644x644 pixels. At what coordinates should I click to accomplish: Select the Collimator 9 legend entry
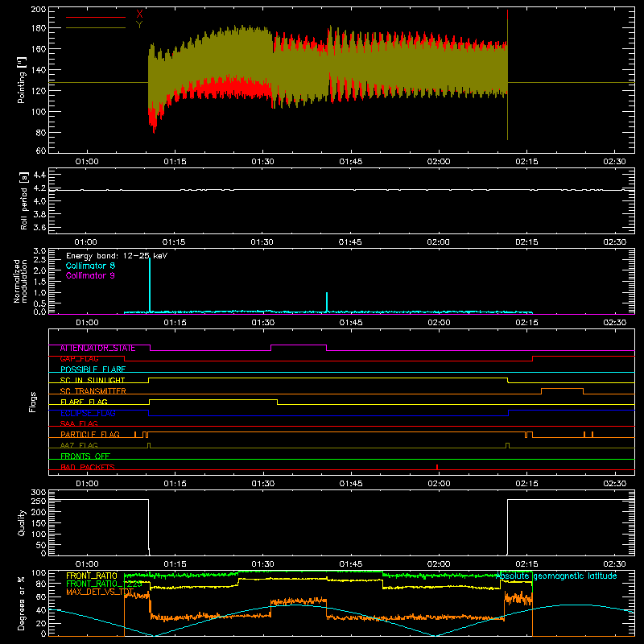pyautogui.click(x=90, y=275)
